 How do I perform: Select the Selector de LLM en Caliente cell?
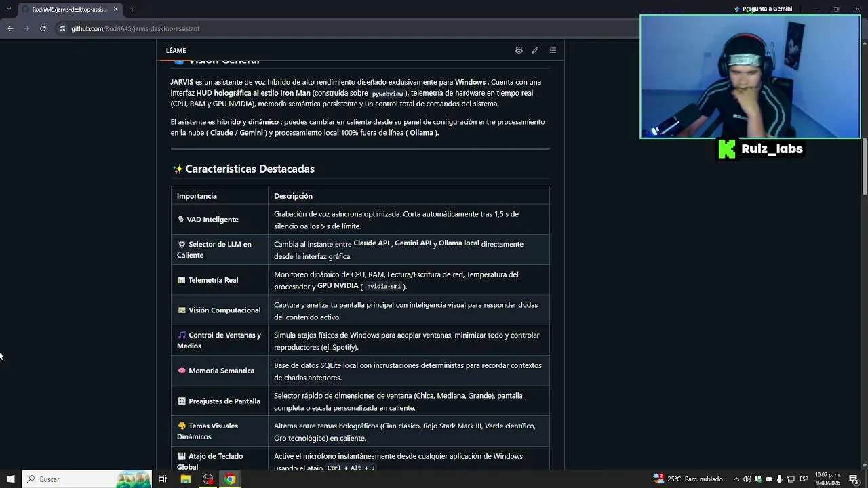(x=219, y=249)
